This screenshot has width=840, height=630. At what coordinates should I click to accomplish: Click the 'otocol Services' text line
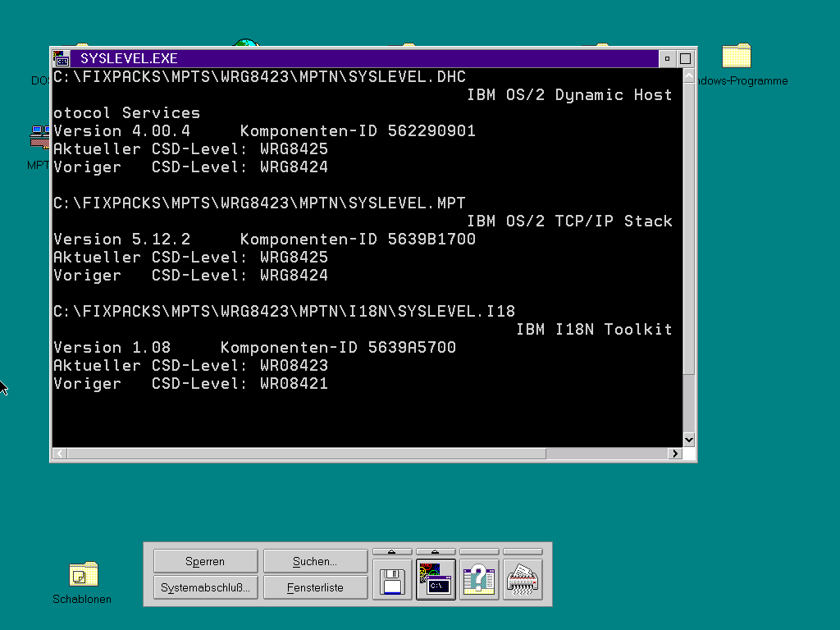point(127,113)
